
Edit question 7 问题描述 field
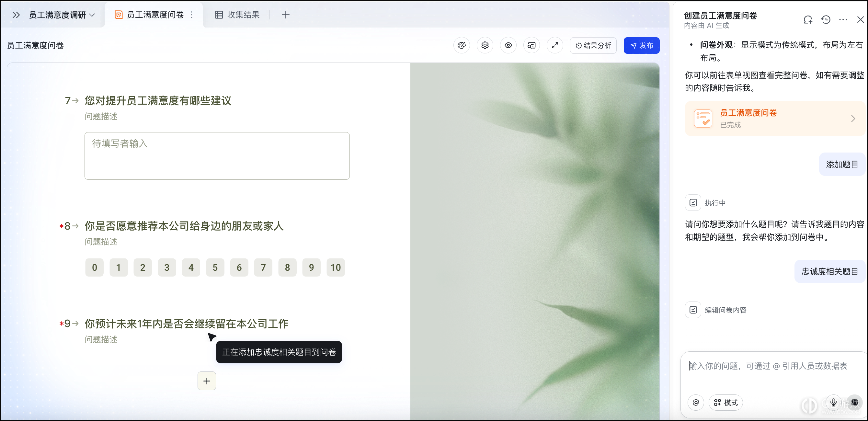tap(101, 117)
